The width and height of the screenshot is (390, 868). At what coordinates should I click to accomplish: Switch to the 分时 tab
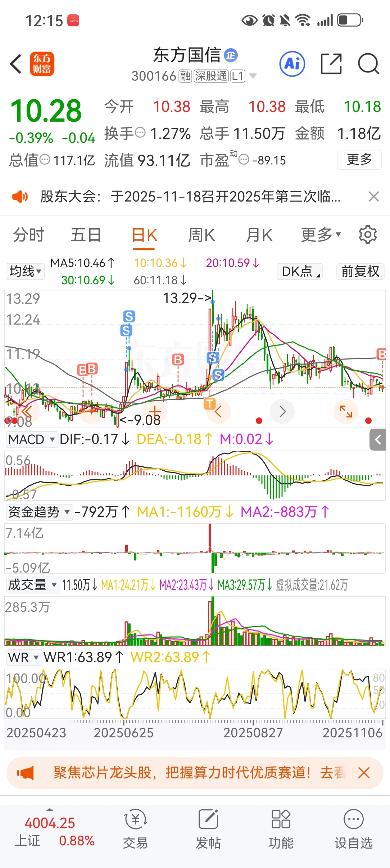pyautogui.click(x=28, y=235)
